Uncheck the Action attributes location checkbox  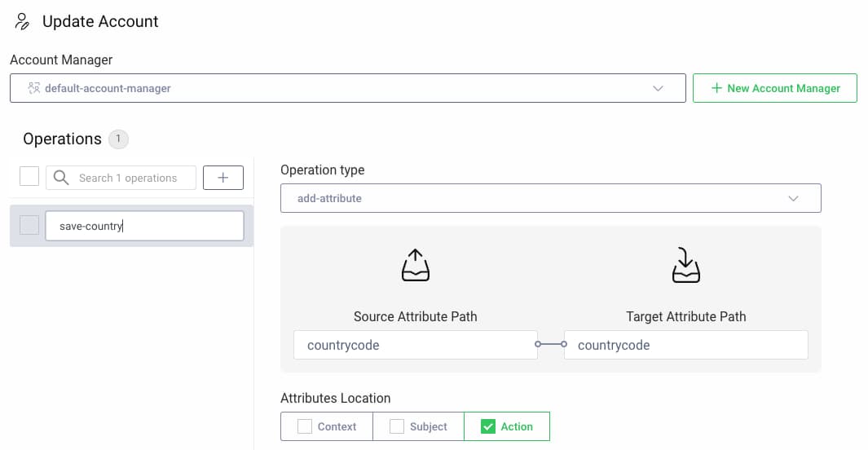[487, 426]
